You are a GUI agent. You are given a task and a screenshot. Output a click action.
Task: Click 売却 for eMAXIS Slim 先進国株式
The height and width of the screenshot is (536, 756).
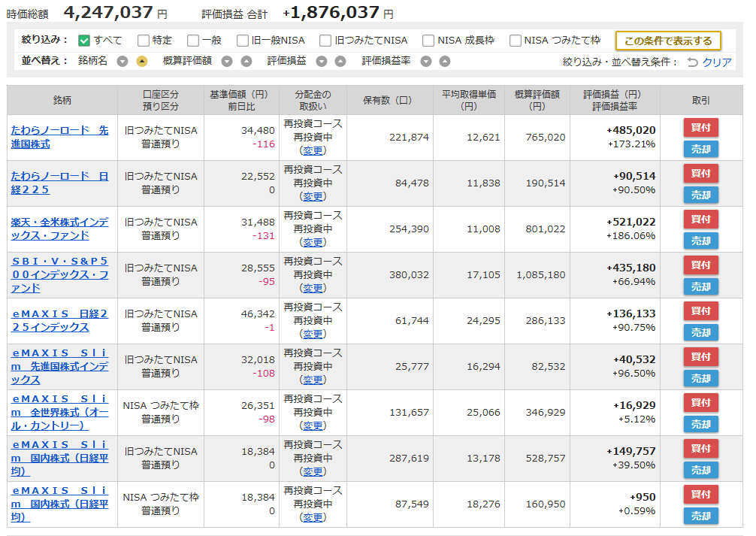701,378
